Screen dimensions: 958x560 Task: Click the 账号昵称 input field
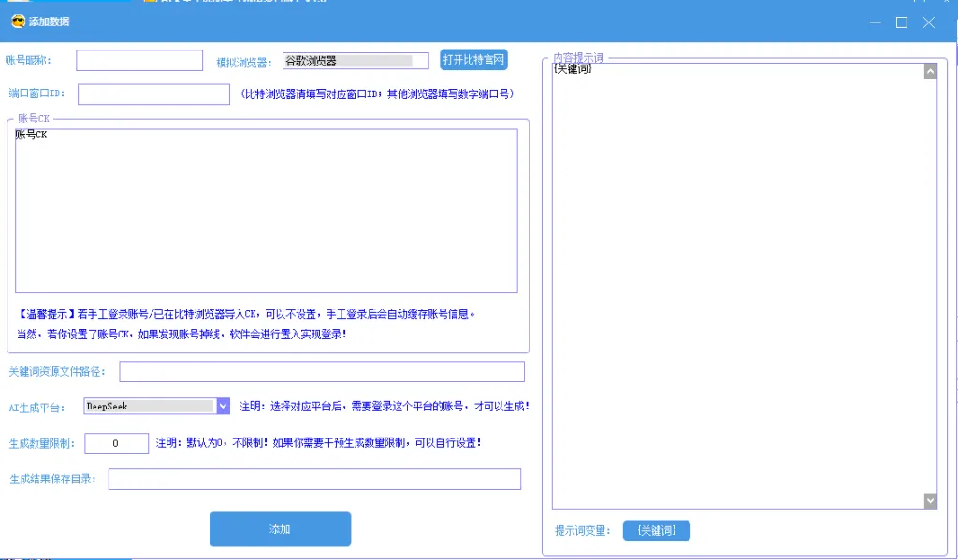(x=139, y=61)
